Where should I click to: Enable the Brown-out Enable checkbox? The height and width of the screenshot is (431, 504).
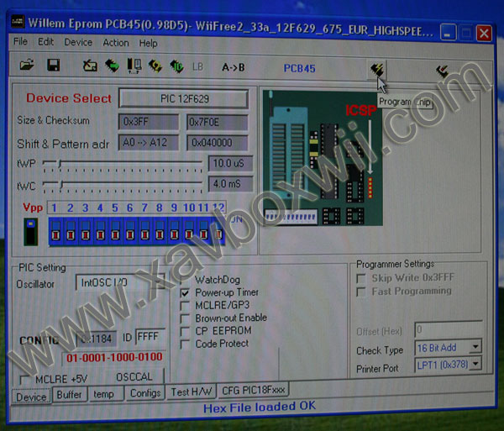(x=186, y=318)
